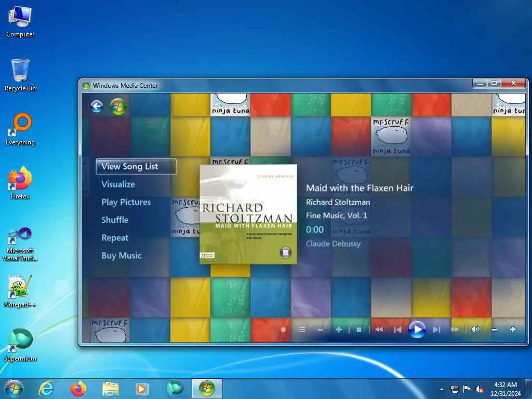
Task: Click channel up plus in transport bar
Action: tap(338, 329)
